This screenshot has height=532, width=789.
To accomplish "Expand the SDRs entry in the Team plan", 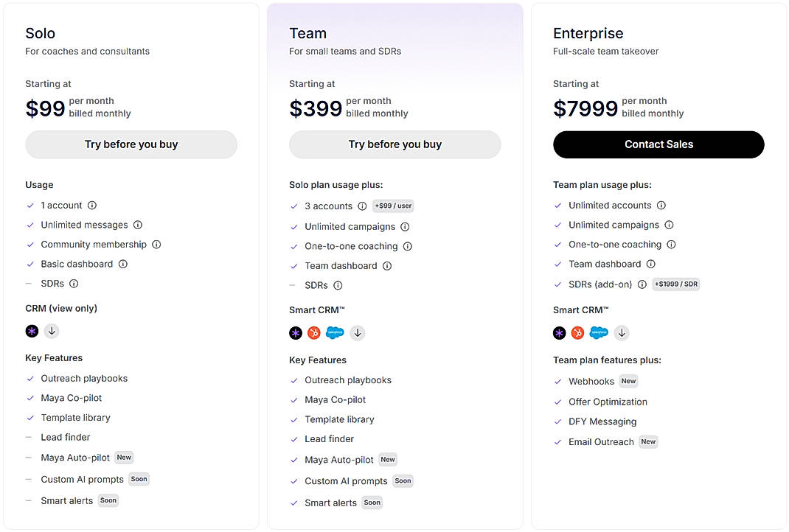I will point(338,284).
